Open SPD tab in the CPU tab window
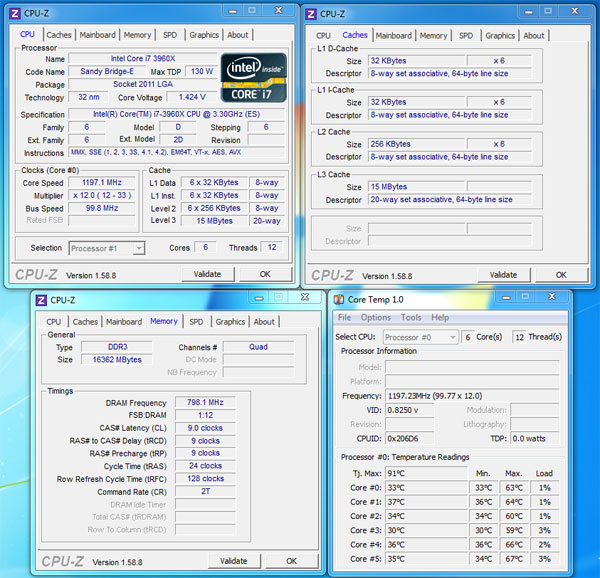The height and width of the screenshot is (578, 600). 170,35
